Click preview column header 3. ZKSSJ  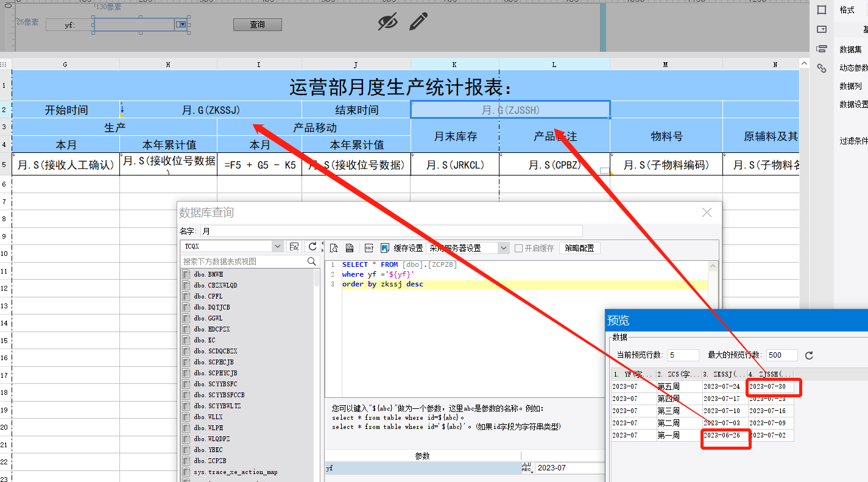(725, 374)
